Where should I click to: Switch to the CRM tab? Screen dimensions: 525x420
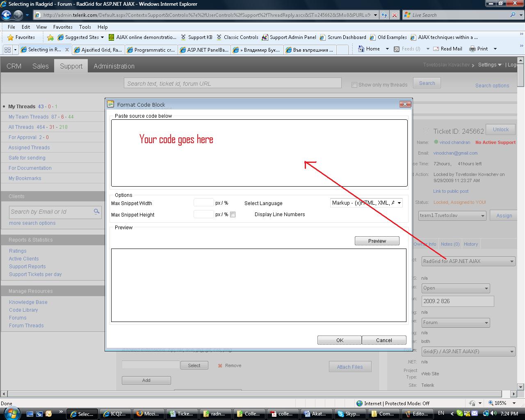tap(14, 66)
